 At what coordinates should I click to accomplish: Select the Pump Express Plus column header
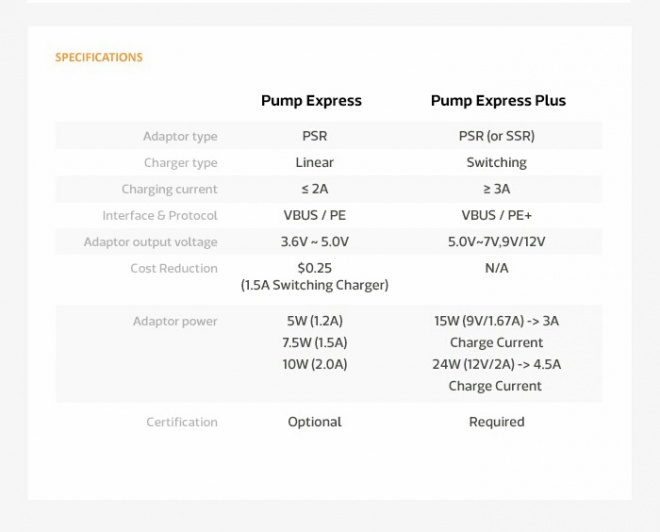(x=498, y=101)
